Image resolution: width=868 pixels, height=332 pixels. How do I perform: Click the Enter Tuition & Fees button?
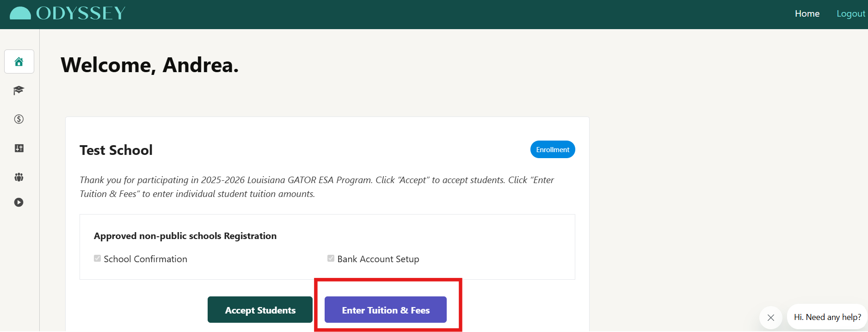(386, 310)
